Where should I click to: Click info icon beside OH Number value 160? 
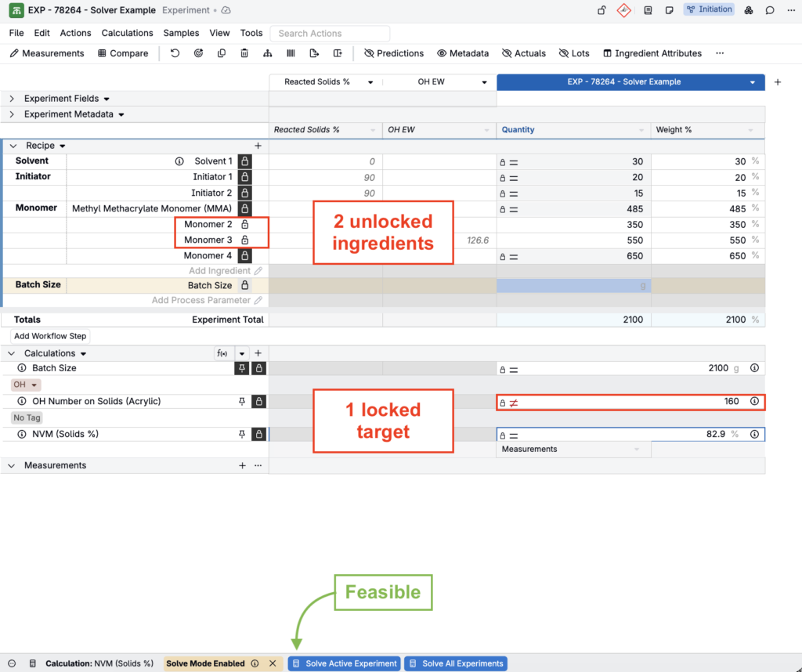tap(754, 402)
